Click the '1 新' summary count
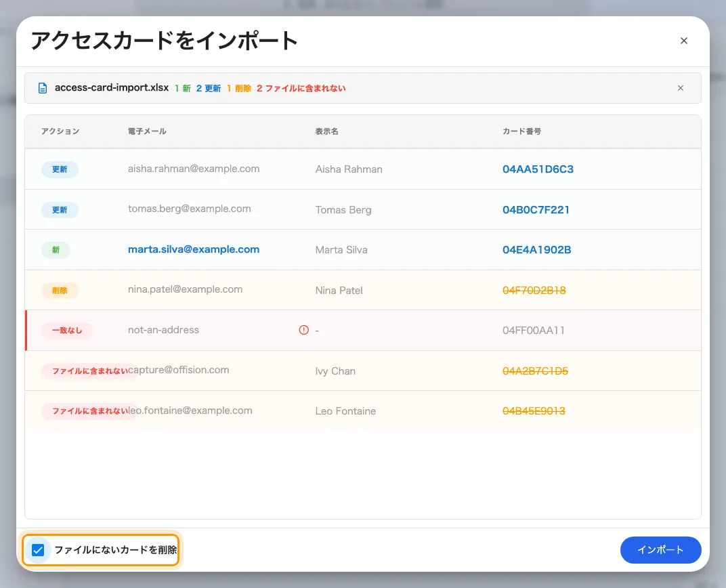 point(183,89)
